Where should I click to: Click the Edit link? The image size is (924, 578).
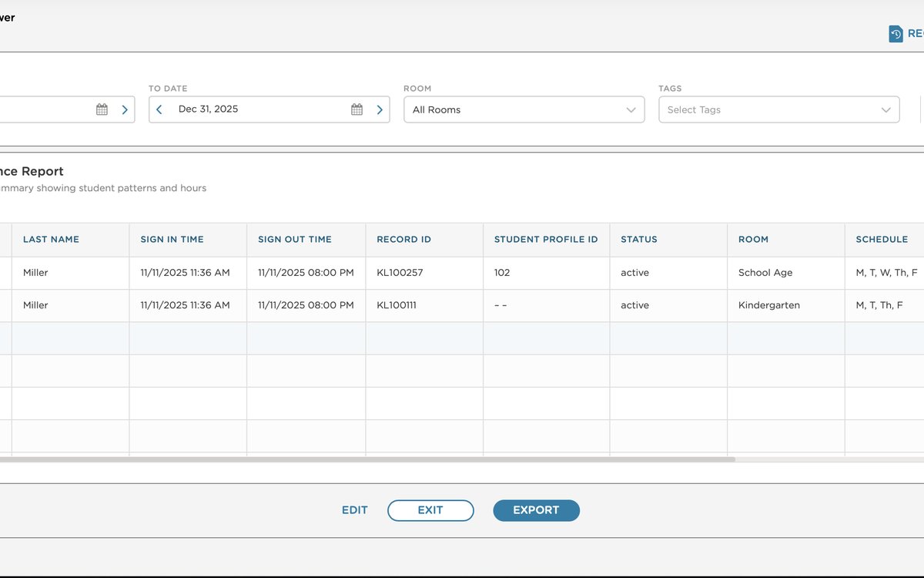[355, 510]
